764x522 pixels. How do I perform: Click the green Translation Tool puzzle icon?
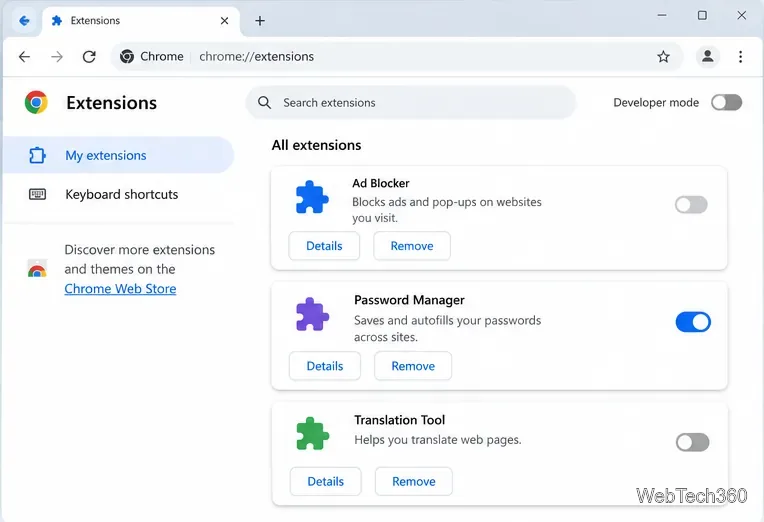coord(312,433)
